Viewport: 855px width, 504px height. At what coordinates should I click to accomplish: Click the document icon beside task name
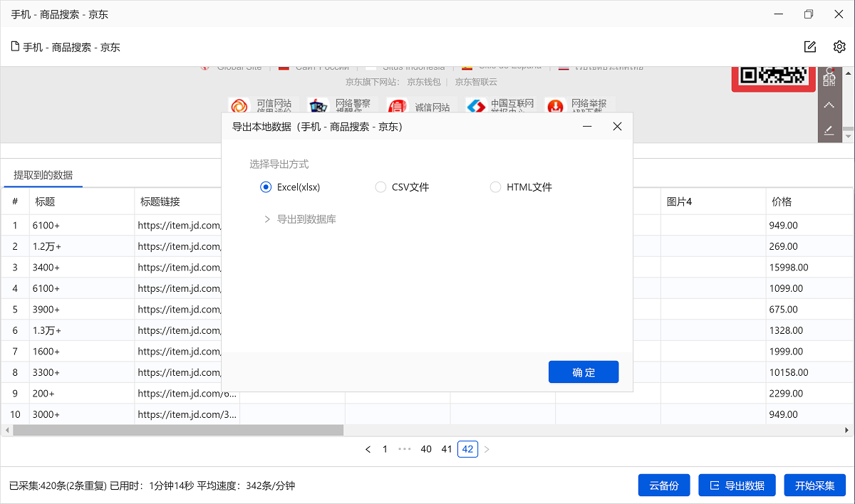coord(14,47)
